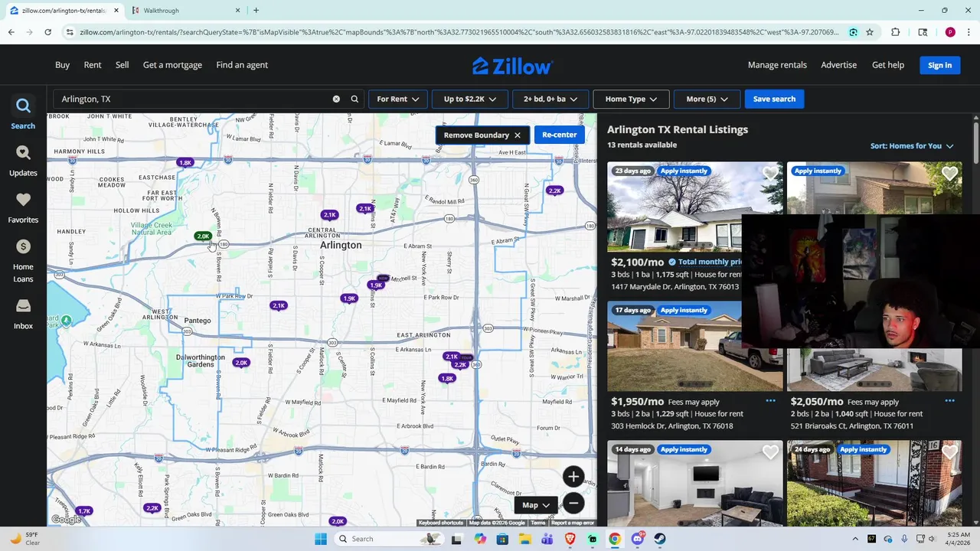Zoom in on the map
This screenshot has width=980, height=551.
(x=573, y=477)
